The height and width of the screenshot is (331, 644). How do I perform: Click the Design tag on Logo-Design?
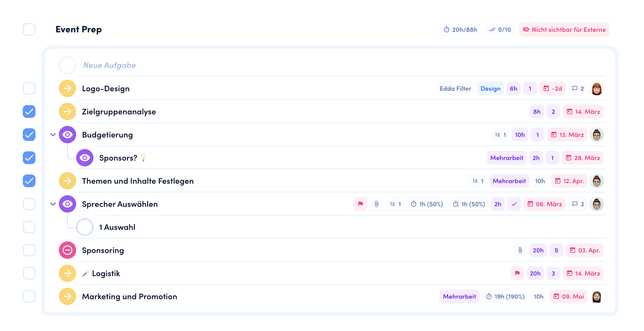pyautogui.click(x=490, y=88)
